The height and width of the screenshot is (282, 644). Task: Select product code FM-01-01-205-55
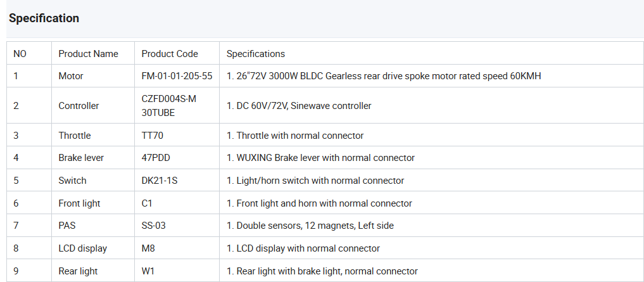pos(177,76)
